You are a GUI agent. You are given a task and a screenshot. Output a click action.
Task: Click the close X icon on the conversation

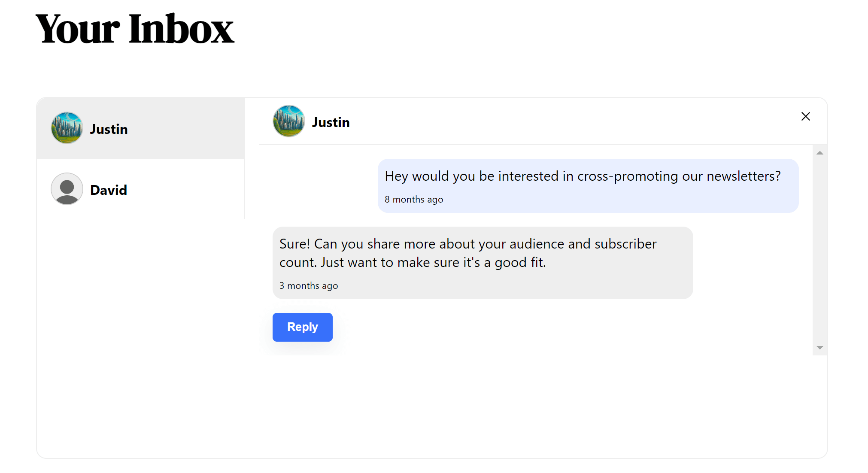pyautogui.click(x=806, y=116)
